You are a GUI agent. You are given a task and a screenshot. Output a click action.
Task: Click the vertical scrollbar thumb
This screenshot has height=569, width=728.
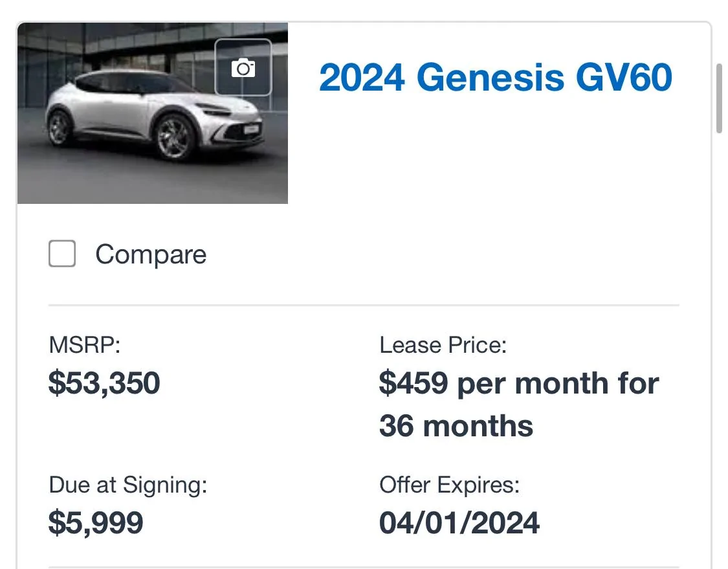point(720,98)
